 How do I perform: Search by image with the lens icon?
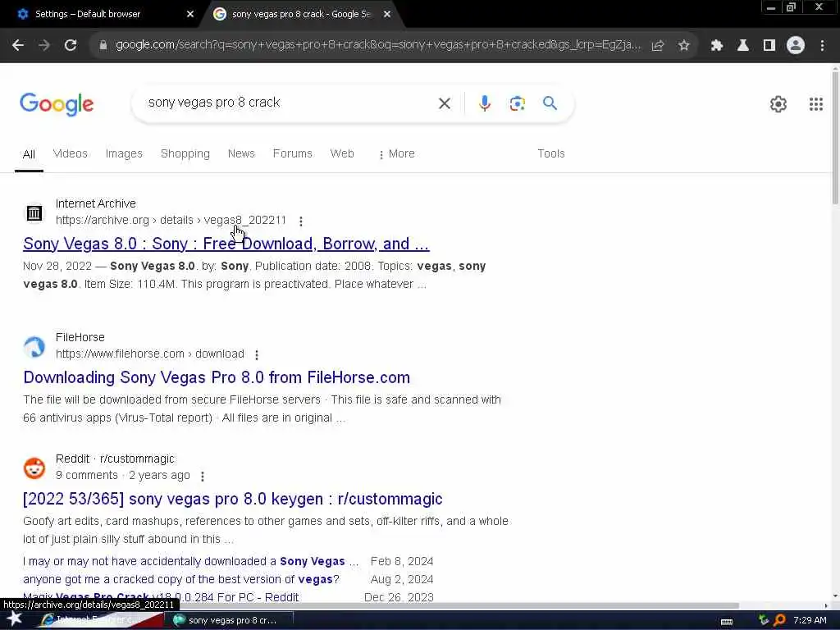tap(517, 103)
